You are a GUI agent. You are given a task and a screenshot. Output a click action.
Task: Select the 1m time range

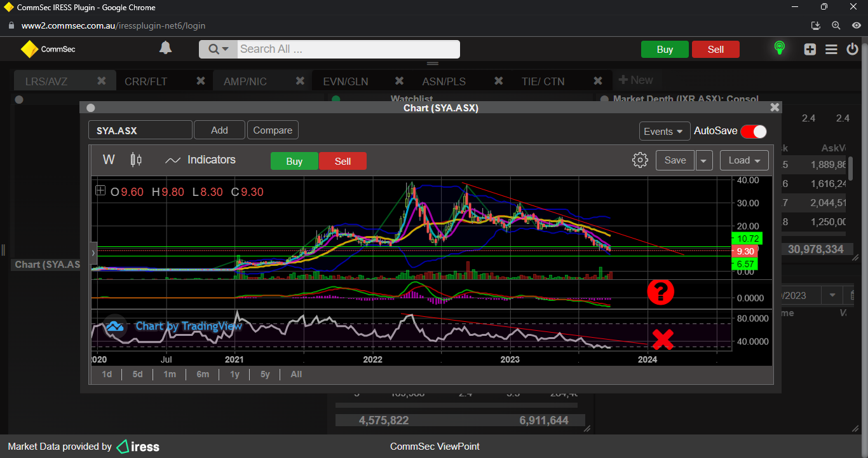[x=170, y=374]
